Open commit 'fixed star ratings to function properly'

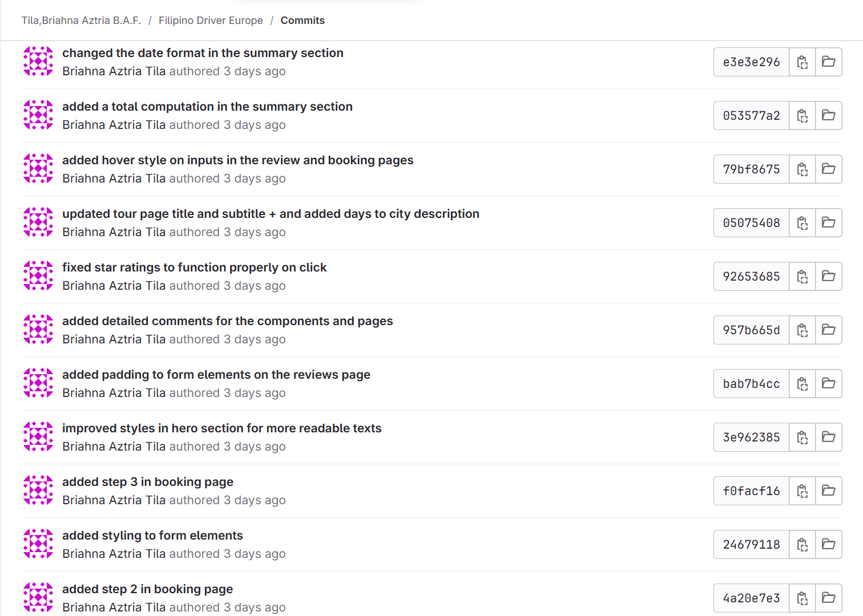tap(194, 268)
